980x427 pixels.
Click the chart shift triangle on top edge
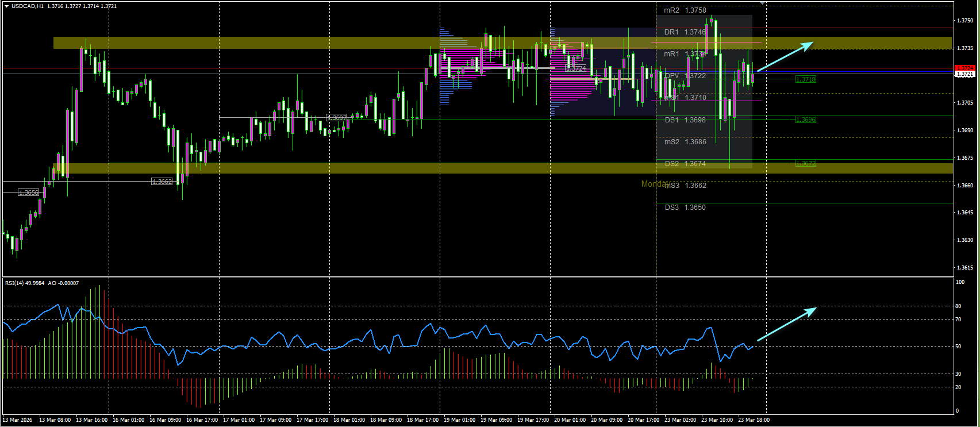tap(763, 3)
